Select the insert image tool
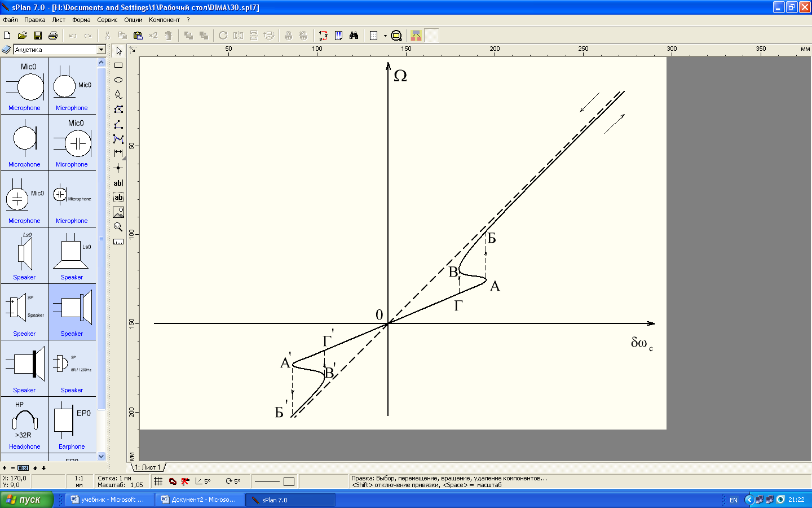 coord(118,212)
